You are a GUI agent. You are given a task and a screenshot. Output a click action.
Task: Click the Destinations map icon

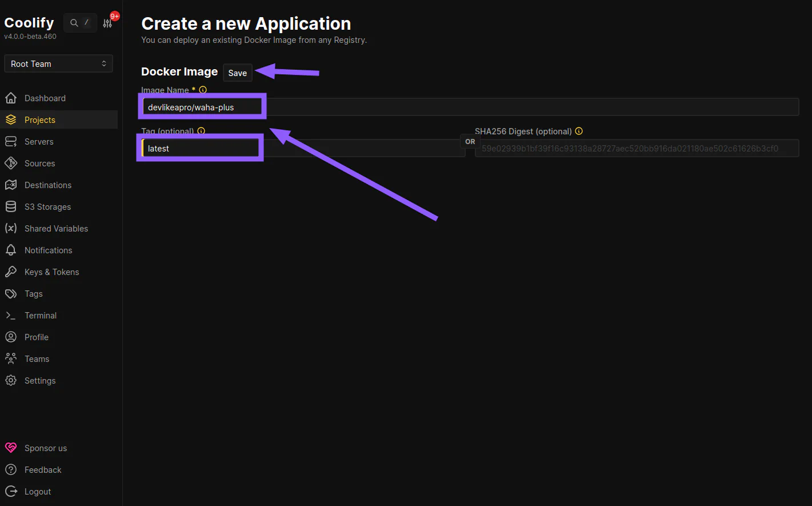[x=11, y=185]
